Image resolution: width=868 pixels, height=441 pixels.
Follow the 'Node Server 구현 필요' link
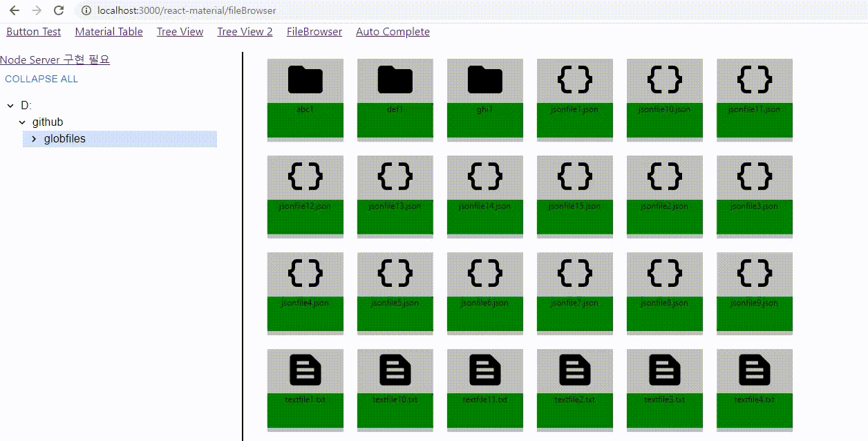tap(55, 60)
